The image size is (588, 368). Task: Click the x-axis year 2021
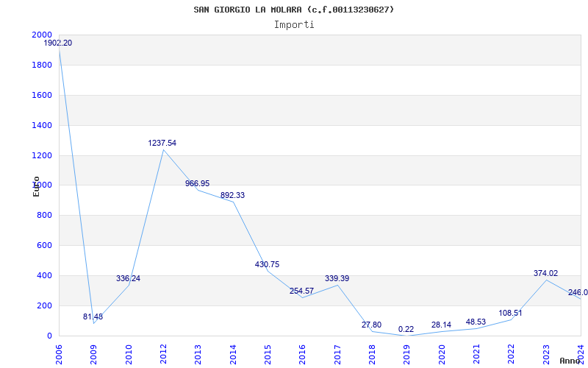click(x=476, y=355)
